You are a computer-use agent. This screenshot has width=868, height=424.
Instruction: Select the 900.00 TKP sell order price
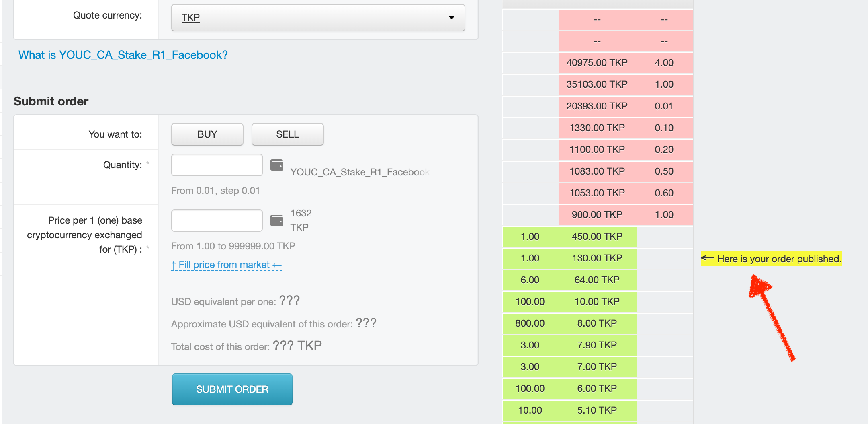point(597,215)
